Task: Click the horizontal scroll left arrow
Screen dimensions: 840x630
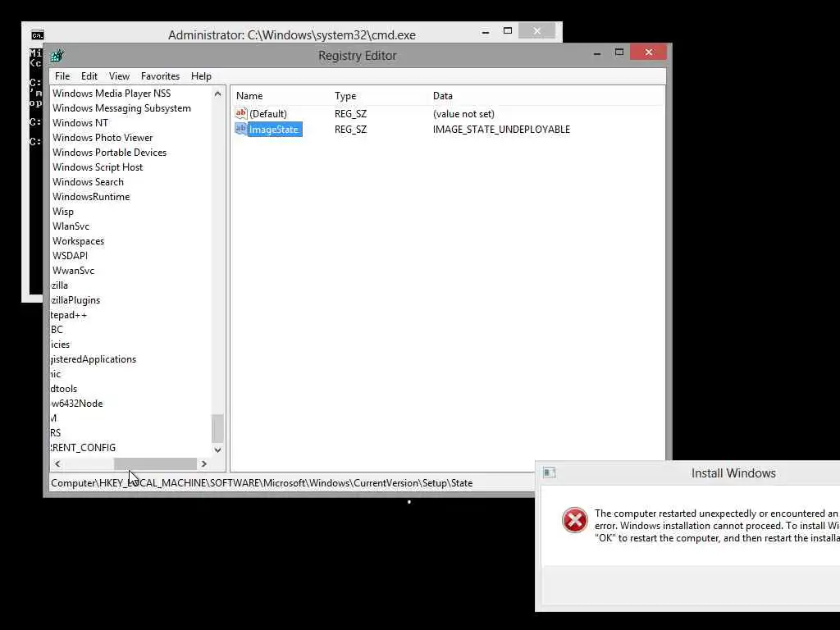Action: point(57,464)
